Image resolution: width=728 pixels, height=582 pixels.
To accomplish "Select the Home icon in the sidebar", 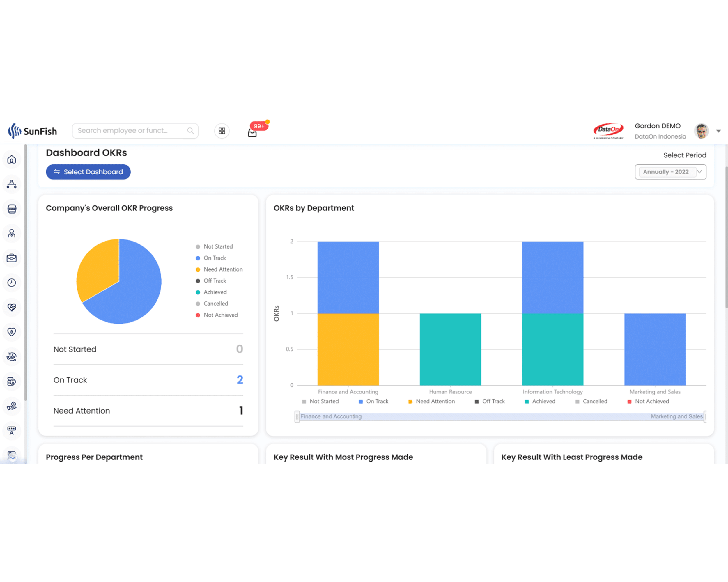I will pyautogui.click(x=12, y=160).
